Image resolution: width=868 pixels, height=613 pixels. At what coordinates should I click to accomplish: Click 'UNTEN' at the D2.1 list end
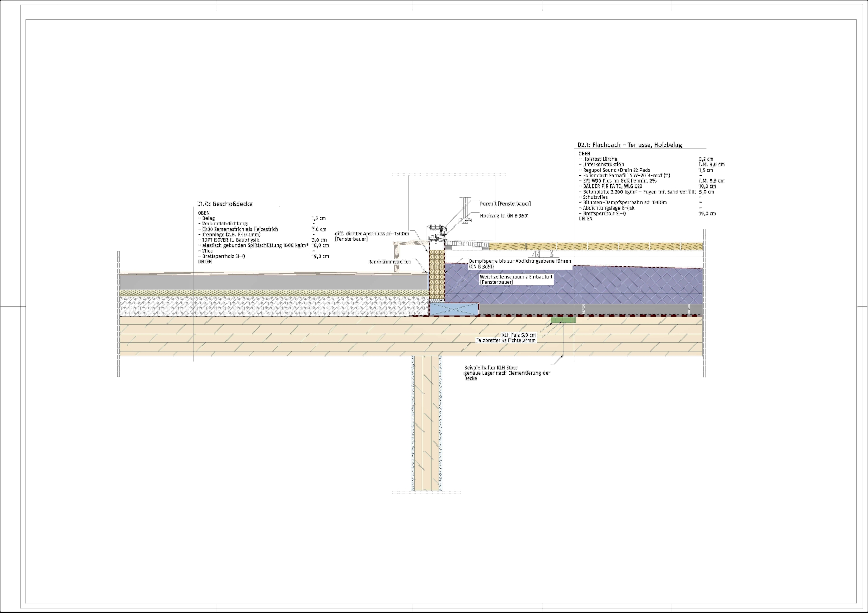(586, 219)
